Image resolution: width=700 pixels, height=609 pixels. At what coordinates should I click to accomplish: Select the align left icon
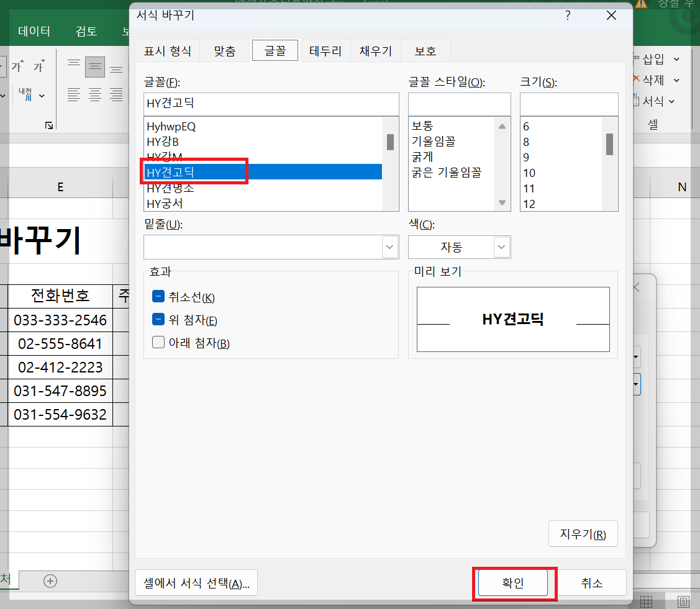click(x=74, y=94)
